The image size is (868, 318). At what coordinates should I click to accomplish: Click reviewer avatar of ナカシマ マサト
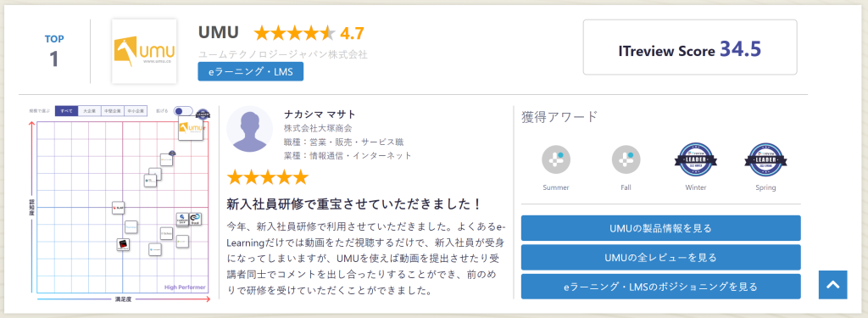point(250,129)
